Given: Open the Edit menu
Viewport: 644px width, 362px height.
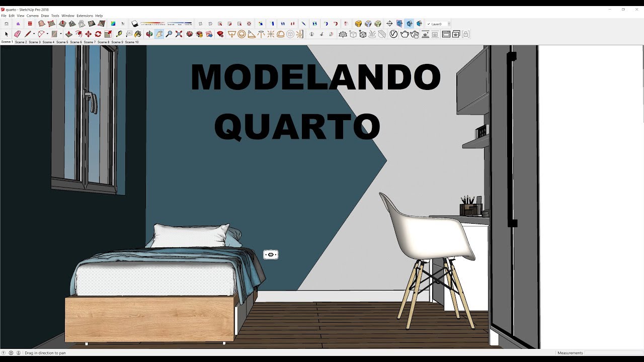Looking at the screenshot, I should tap(12, 16).
